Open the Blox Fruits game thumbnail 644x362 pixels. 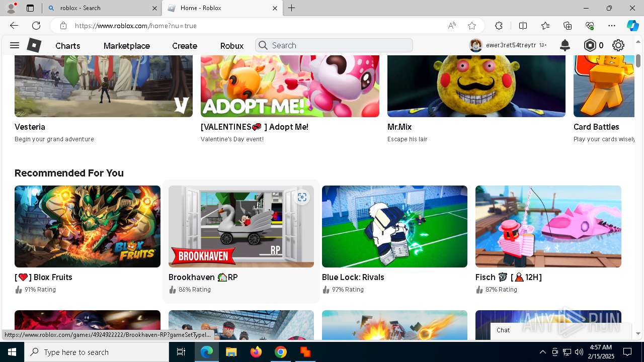(88, 226)
